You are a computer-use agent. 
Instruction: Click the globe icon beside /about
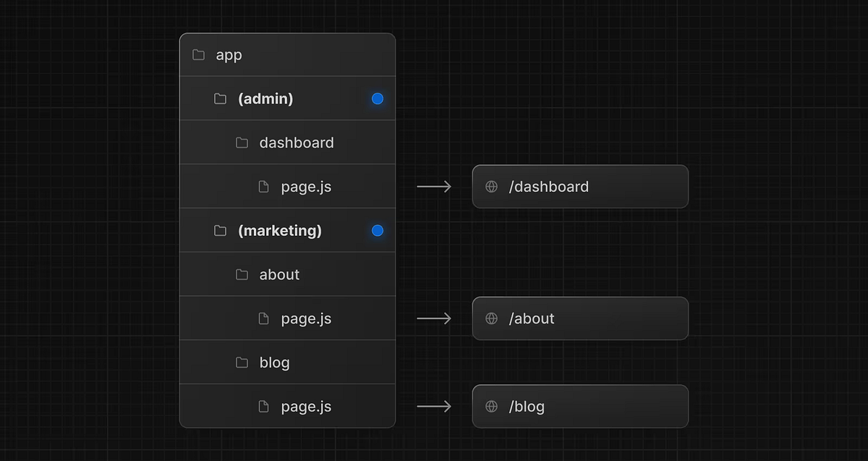491,318
